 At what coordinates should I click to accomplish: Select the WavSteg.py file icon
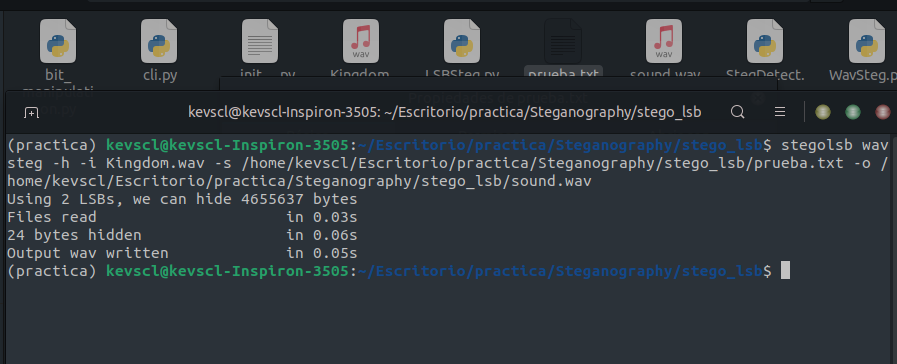point(867,41)
